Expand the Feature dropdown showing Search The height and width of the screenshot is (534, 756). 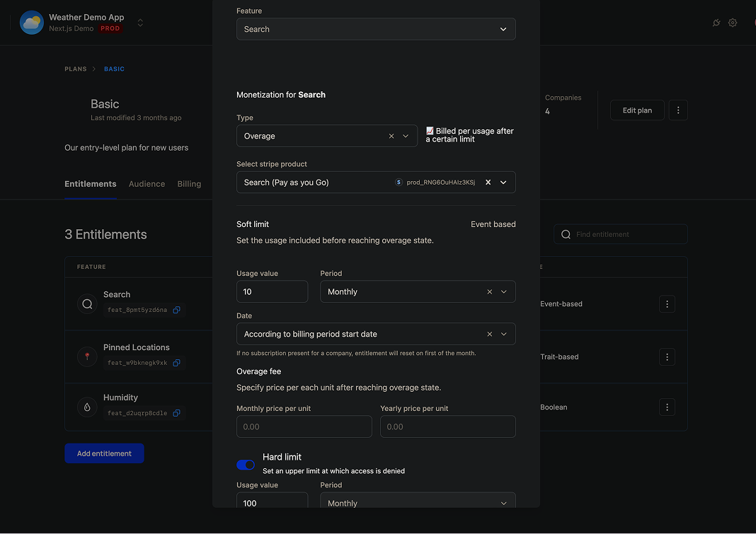(503, 30)
